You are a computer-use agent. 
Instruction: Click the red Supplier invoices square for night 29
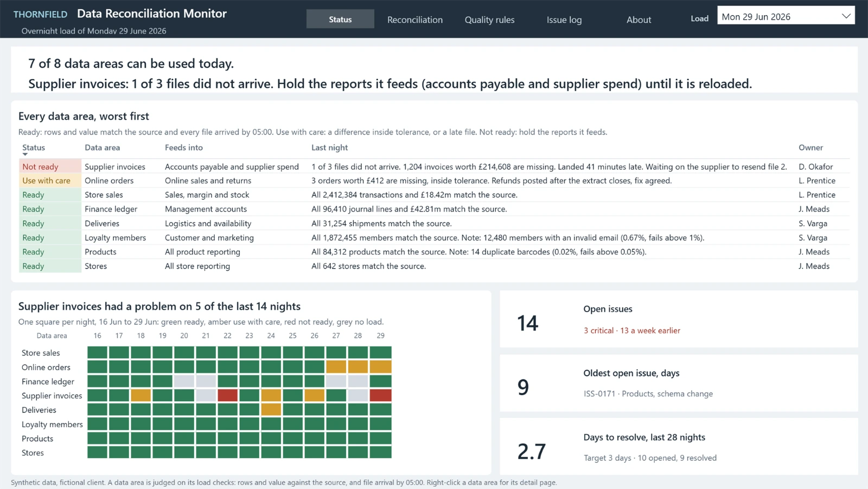[380, 396]
